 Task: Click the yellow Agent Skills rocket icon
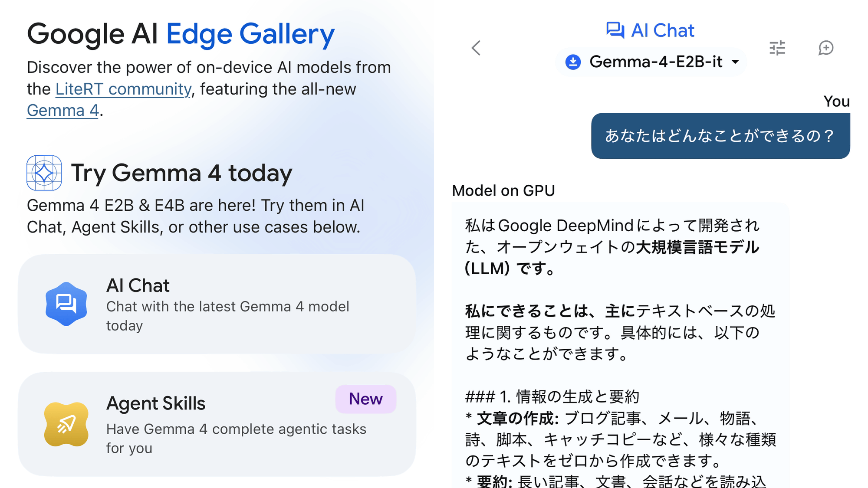(x=66, y=424)
